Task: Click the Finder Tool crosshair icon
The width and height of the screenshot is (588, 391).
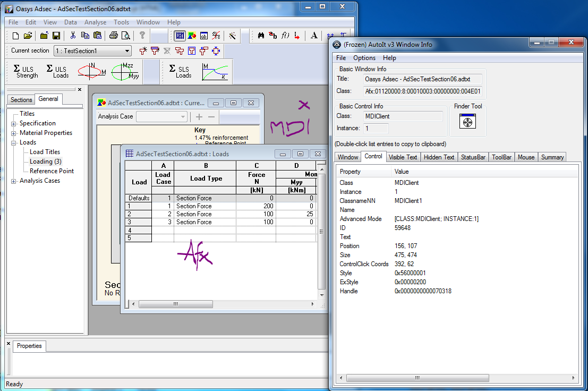Action: (467, 122)
